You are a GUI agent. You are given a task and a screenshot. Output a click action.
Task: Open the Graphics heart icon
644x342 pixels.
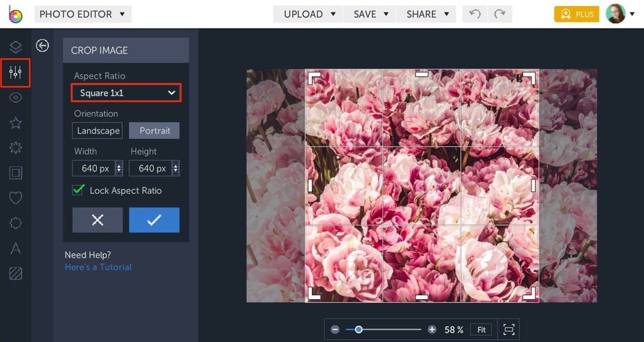click(x=16, y=198)
